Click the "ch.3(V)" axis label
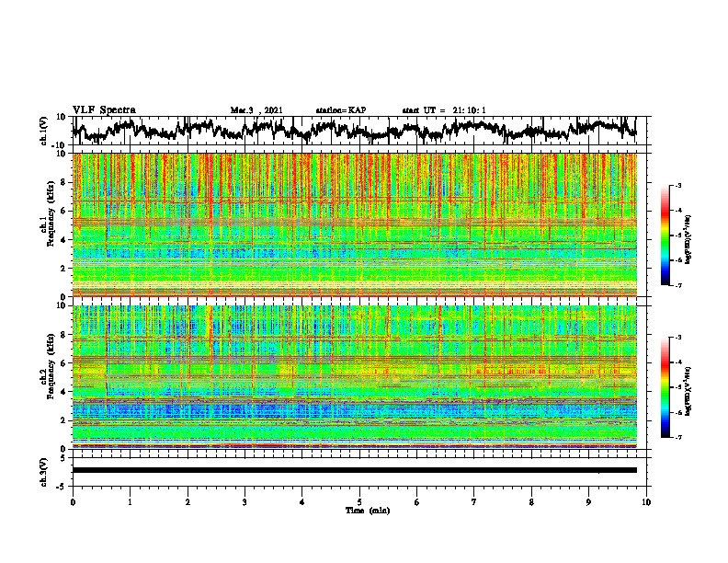728x563 pixels. [44, 472]
